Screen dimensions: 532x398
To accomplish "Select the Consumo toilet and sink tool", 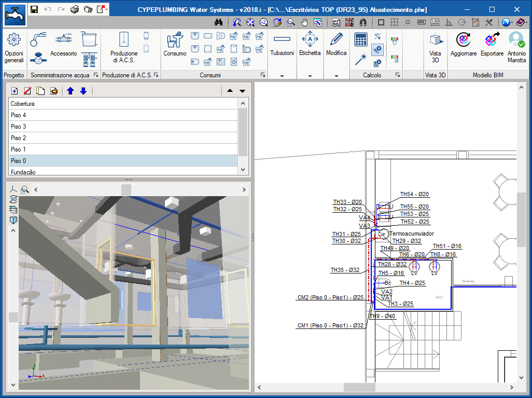I will point(175,44).
